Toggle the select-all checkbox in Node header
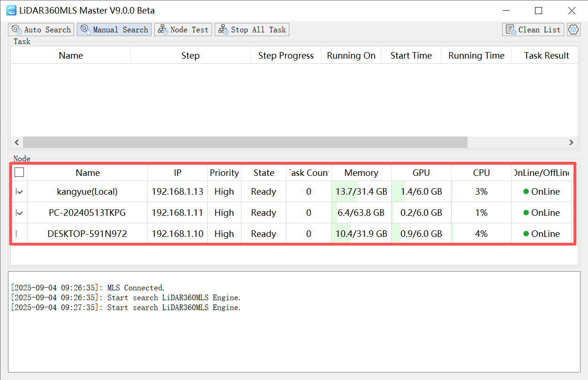The width and height of the screenshot is (588, 380). (19, 173)
